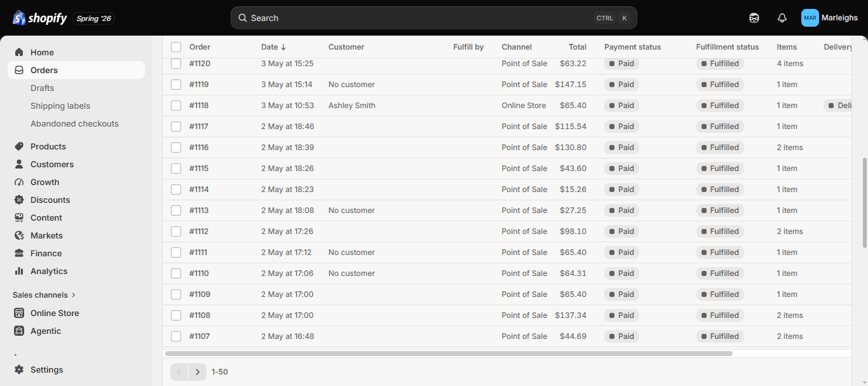Open the notifications bell
This screenshot has width=868, height=386.
(782, 18)
